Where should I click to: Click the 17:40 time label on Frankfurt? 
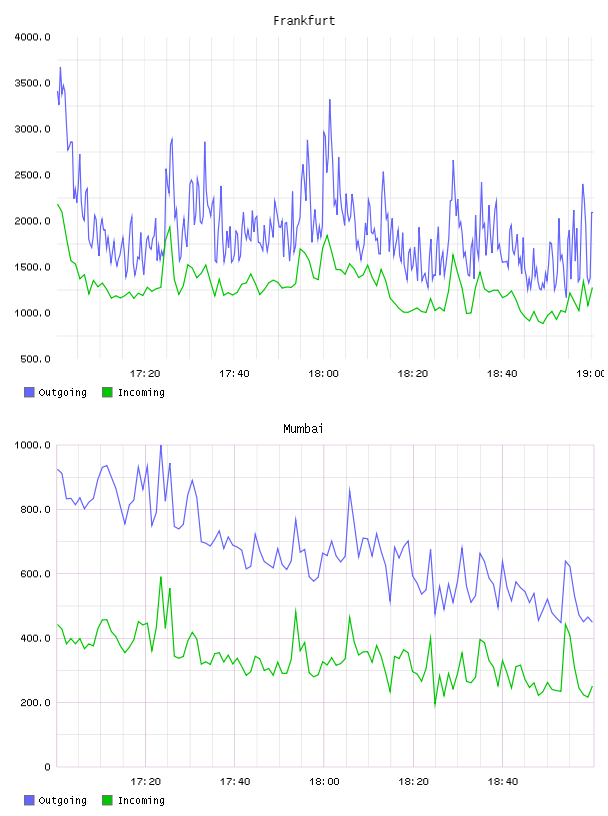(234, 374)
